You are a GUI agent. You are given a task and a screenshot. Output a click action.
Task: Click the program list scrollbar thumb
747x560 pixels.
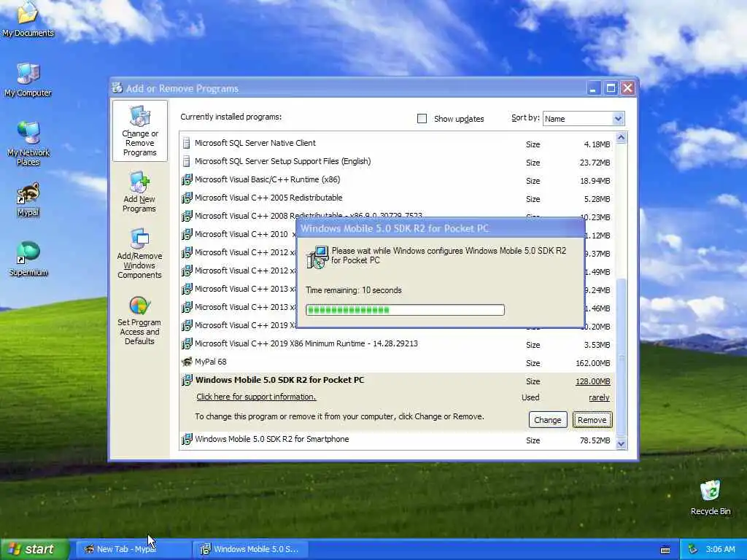[621, 357]
